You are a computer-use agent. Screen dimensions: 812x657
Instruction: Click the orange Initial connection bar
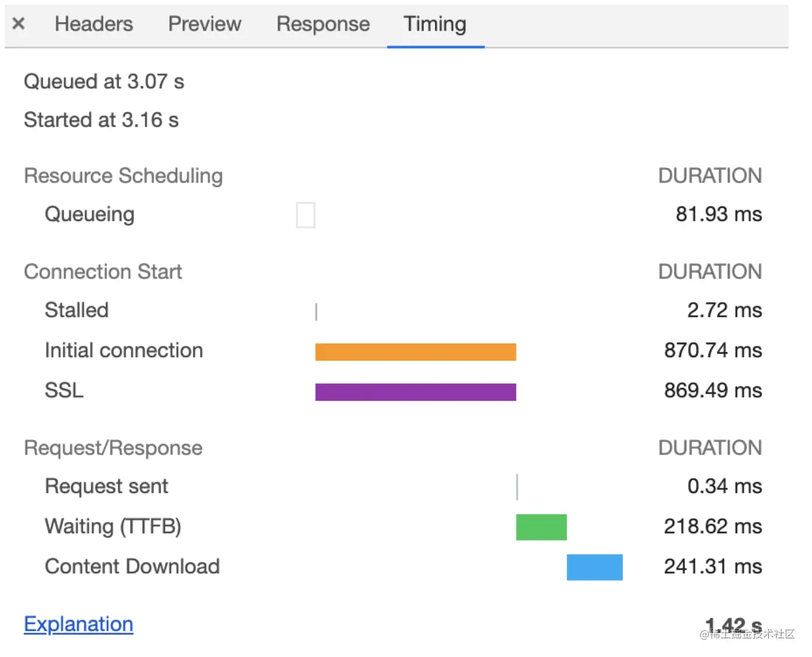click(x=416, y=352)
